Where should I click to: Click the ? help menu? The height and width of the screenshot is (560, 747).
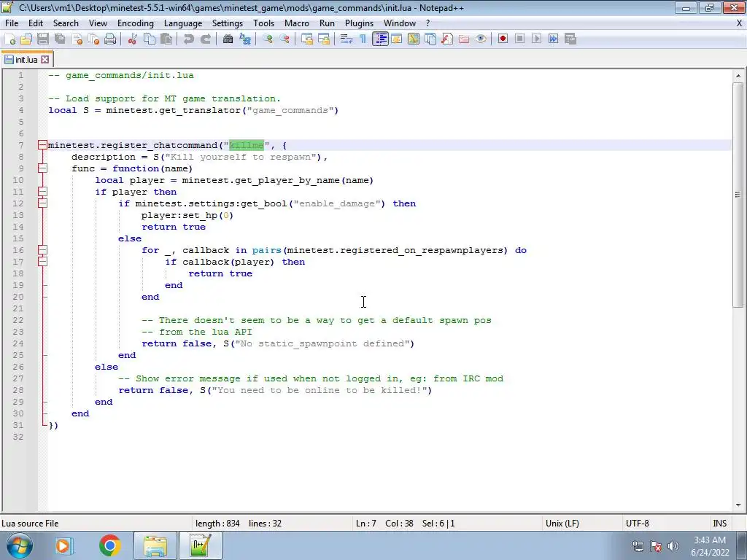pos(427,23)
